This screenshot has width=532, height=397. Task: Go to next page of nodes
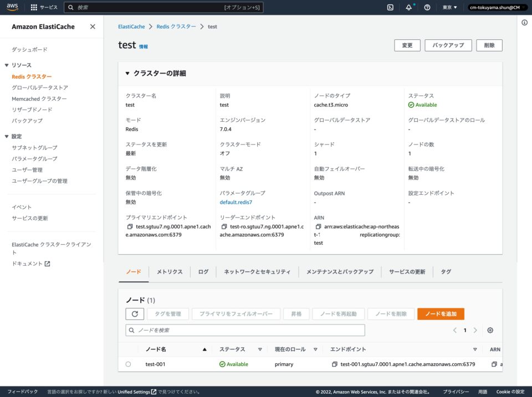[x=475, y=330]
